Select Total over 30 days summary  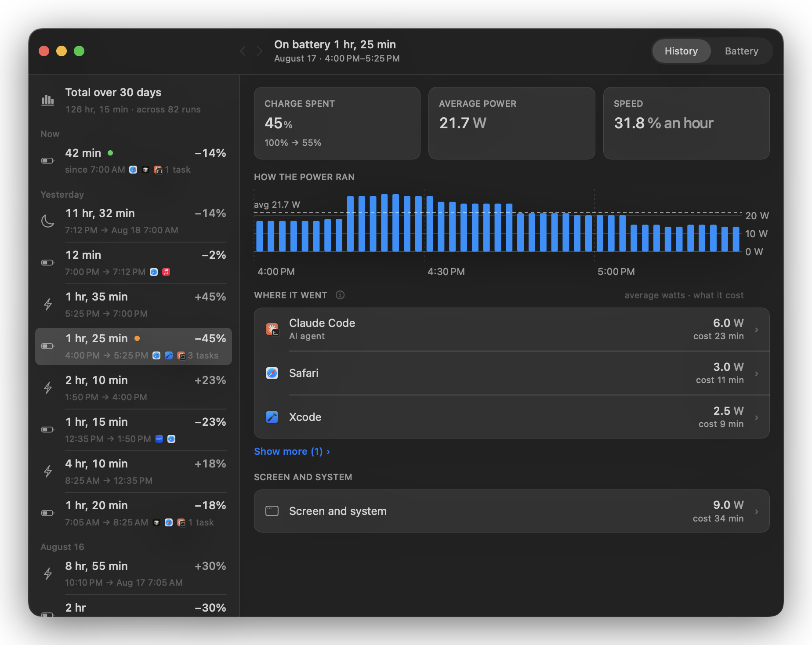point(134,100)
